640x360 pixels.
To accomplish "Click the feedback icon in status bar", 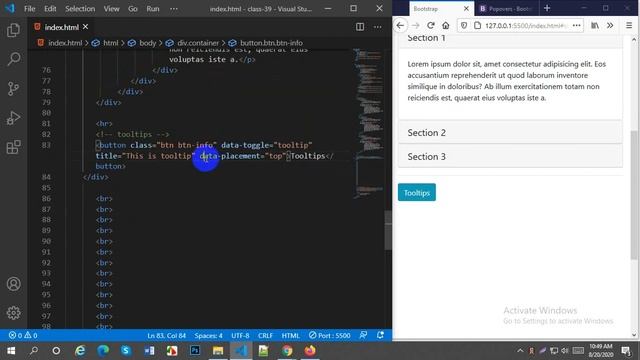I will pos(363,336).
